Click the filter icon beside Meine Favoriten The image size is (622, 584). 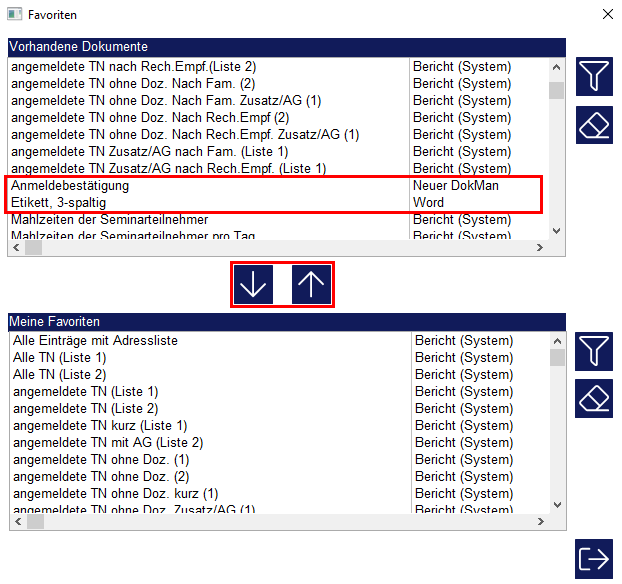(x=594, y=351)
